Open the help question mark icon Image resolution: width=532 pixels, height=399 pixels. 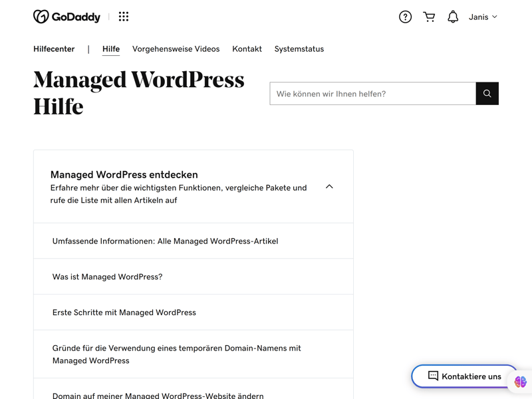(405, 17)
